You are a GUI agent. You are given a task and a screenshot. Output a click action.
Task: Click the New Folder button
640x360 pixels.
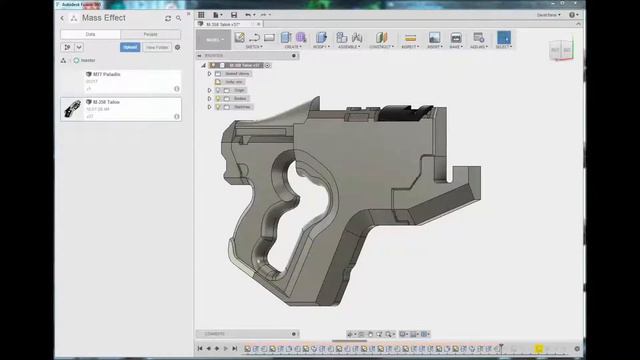(x=157, y=47)
